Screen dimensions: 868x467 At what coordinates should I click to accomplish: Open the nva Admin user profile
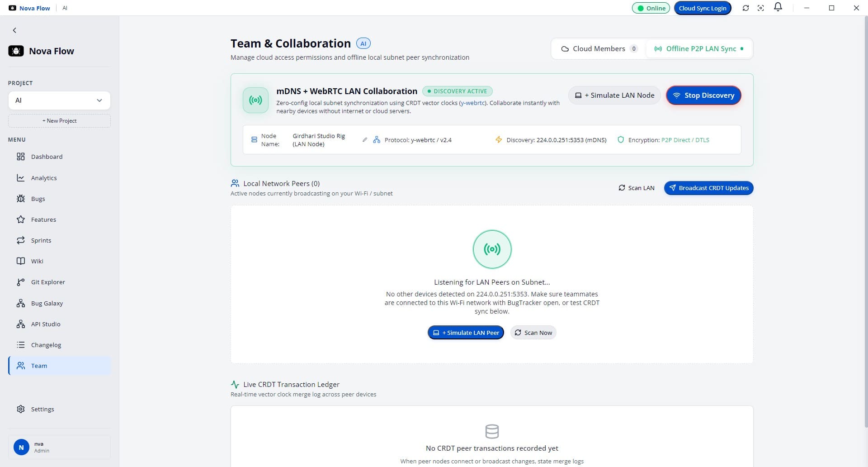point(59,447)
